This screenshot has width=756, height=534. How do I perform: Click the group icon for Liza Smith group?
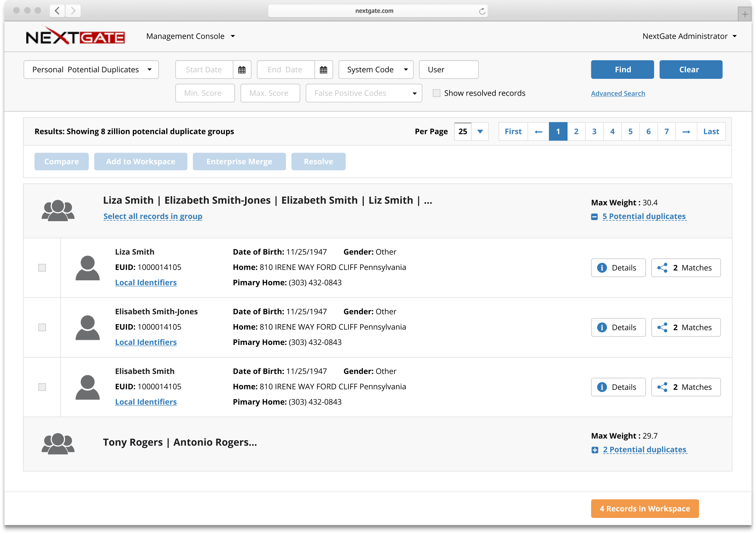pos(58,210)
